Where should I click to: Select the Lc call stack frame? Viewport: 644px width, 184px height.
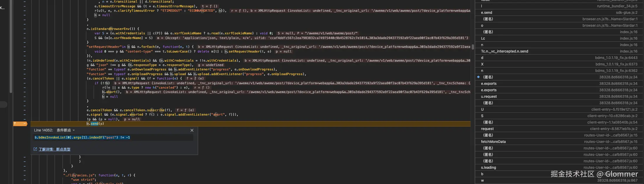click(x=559, y=38)
